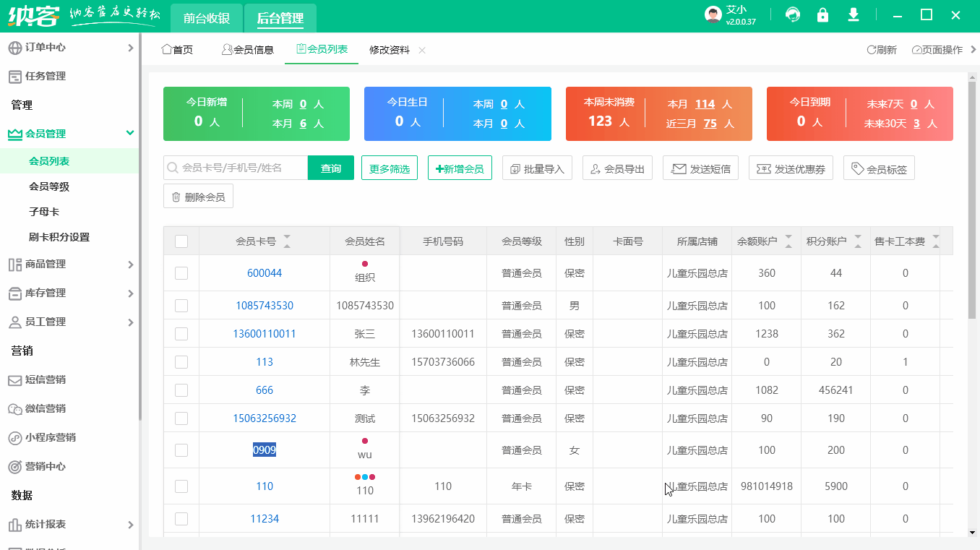Open 会员标签 member tags tool
Image resolution: width=980 pixels, height=550 pixels.
click(x=879, y=167)
